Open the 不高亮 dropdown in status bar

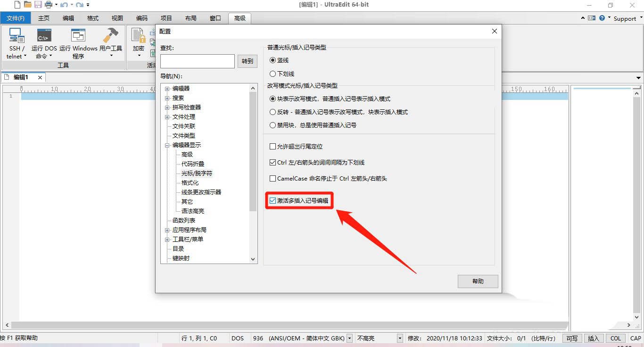click(400, 338)
